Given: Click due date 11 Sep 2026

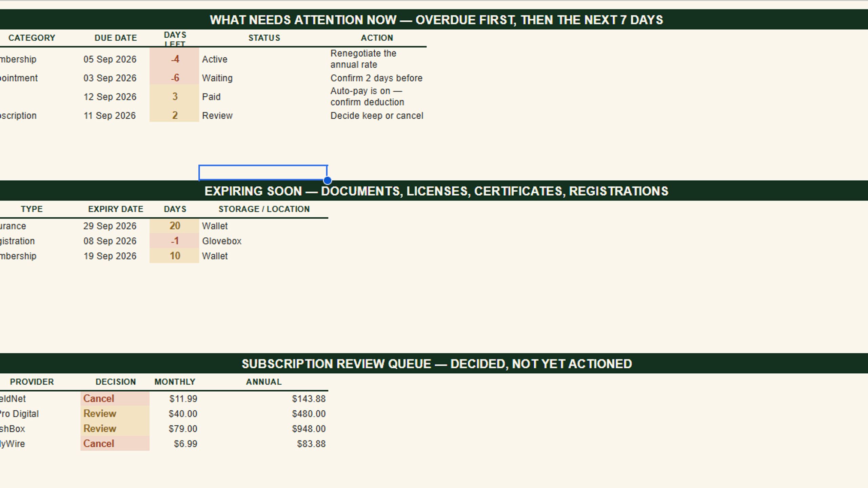Looking at the screenshot, I should (x=110, y=116).
